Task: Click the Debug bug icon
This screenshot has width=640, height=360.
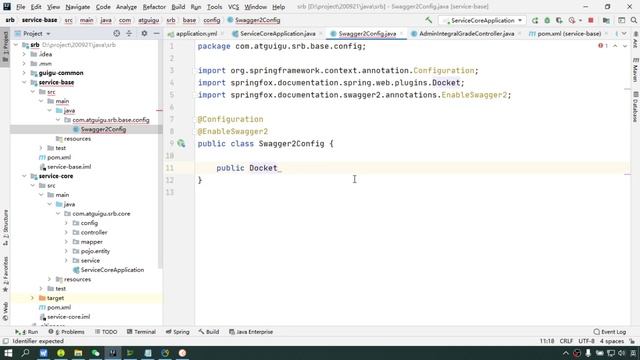Action: point(547,20)
